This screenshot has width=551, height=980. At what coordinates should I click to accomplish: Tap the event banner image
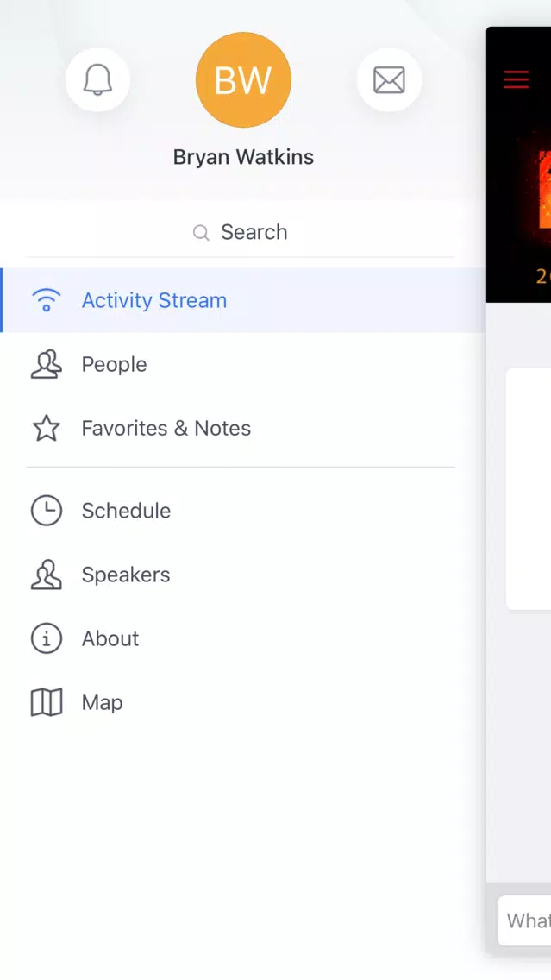[x=518, y=165]
